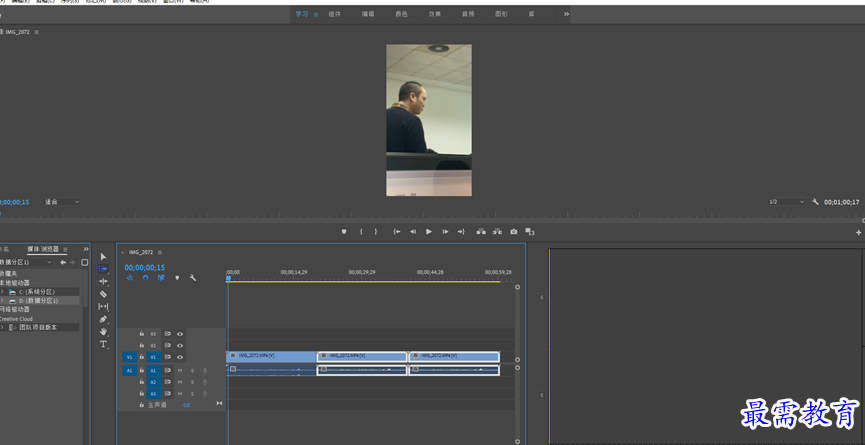Enable voice-over record on A1 track
The width and height of the screenshot is (865, 445).
click(205, 371)
